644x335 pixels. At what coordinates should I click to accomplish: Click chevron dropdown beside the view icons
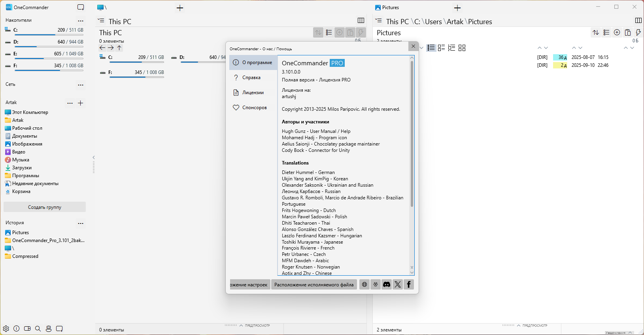pyautogui.click(x=421, y=48)
